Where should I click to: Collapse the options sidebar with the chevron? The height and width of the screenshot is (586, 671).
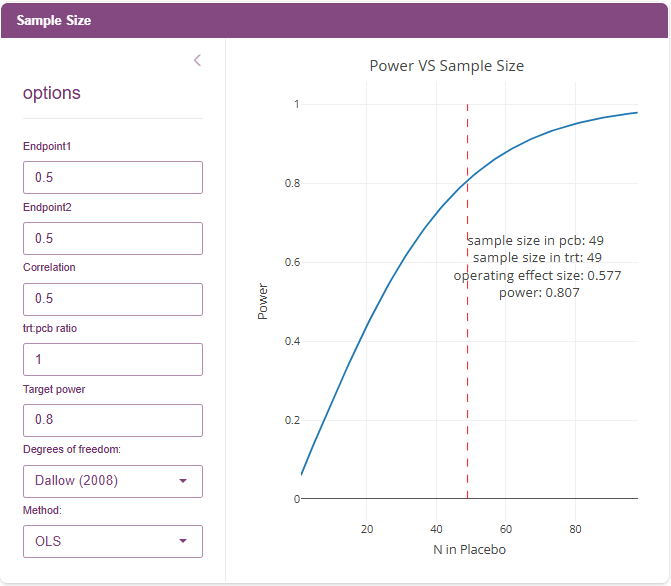click(x=197, y=60)
